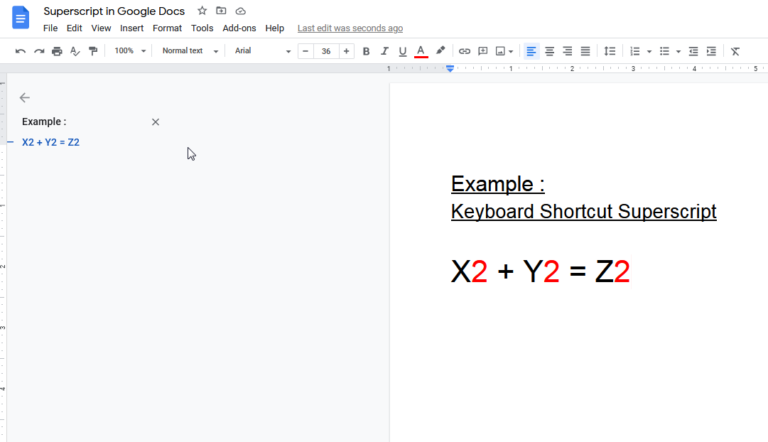The width and height of the screenshot is (768, 442).
Task: Align text left
Action: [531, 51]
